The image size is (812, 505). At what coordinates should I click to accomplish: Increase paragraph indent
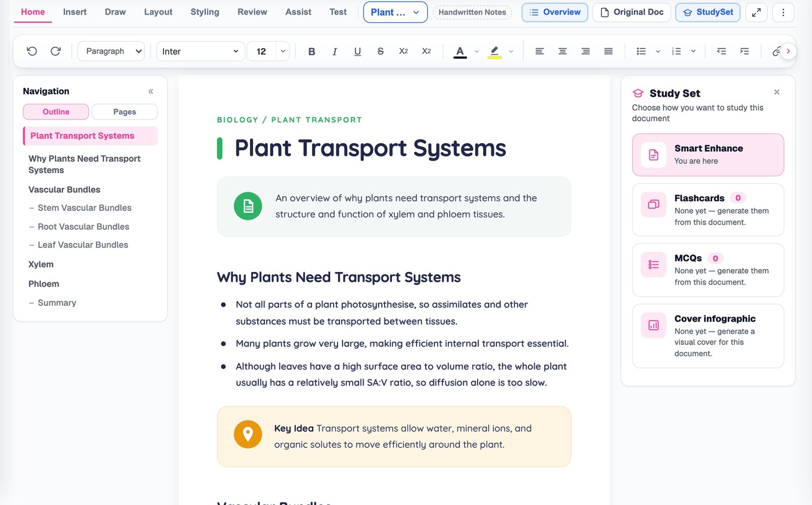click(x=745, y=51)
